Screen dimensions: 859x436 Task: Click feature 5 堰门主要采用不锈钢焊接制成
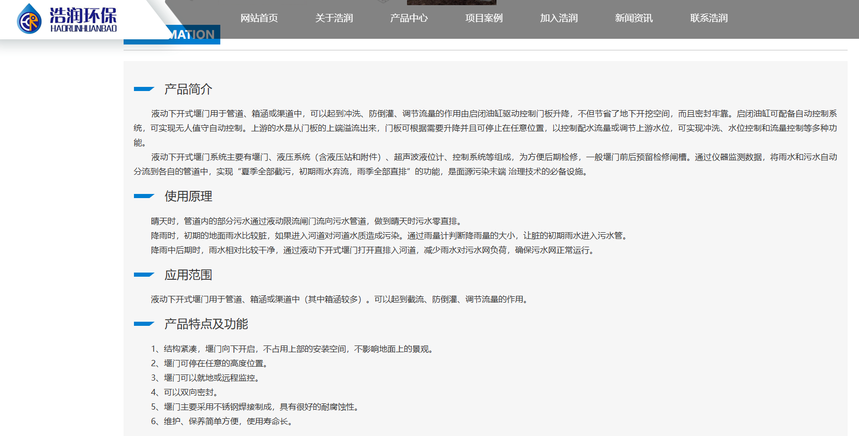pyautogui.click(x=255, y=407)
